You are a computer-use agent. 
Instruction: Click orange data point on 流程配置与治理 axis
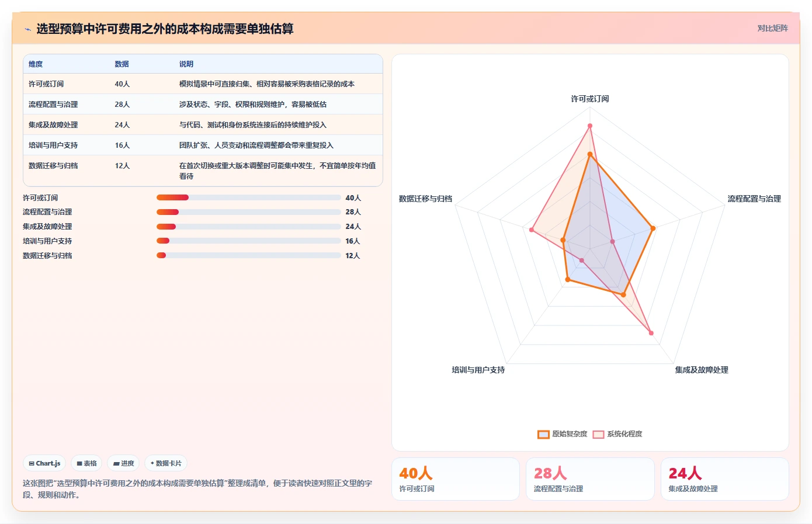pos(653,228)
